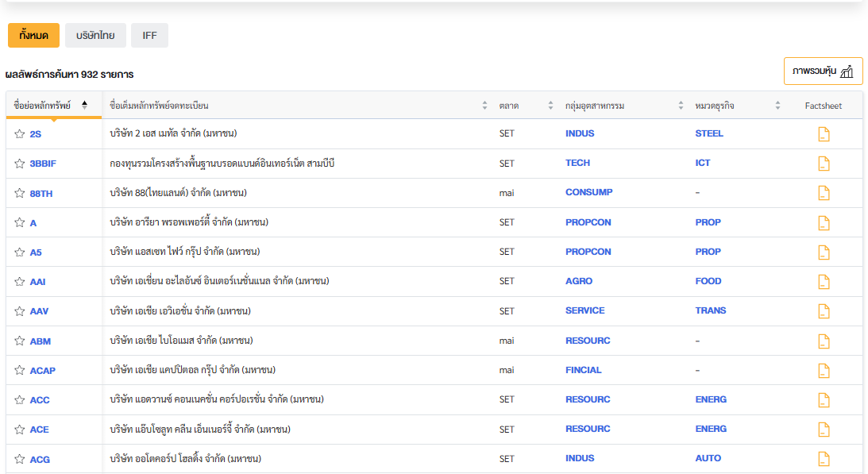Open factsheet document for ACE row
868x474 pixels.
[x=824, y=430]
